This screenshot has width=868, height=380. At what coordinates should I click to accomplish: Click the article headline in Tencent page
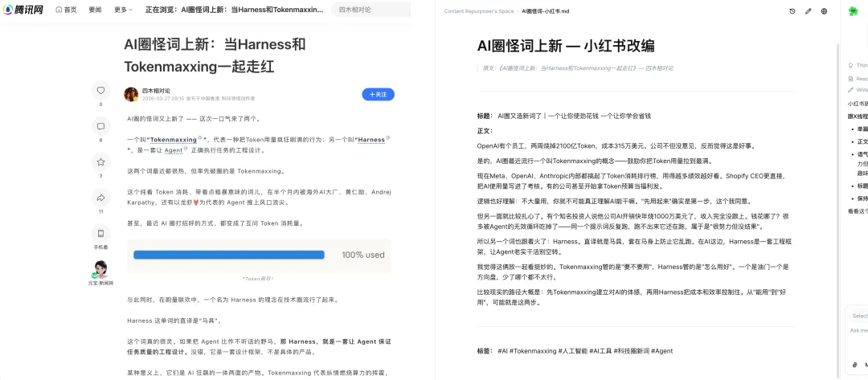tap(215, 55)
